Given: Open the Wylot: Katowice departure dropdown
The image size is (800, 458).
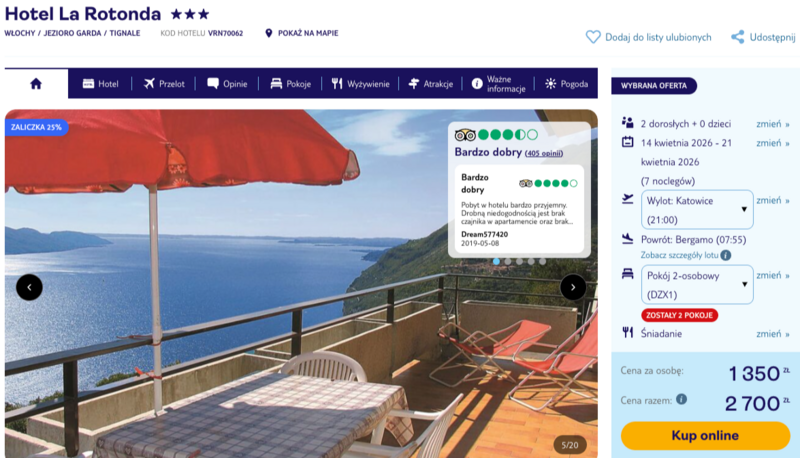Looking at the screenshot, I should tap(697, 210).
